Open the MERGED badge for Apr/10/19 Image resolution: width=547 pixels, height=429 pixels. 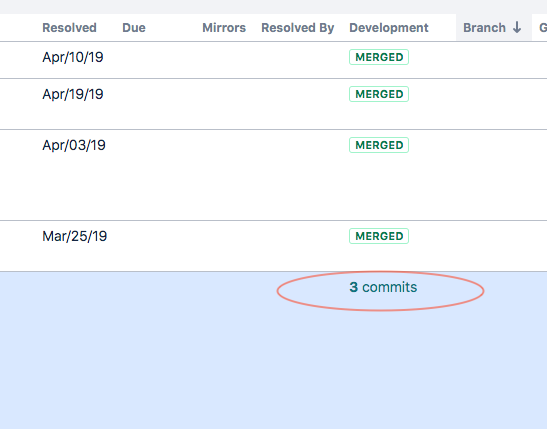pos(379,57)
